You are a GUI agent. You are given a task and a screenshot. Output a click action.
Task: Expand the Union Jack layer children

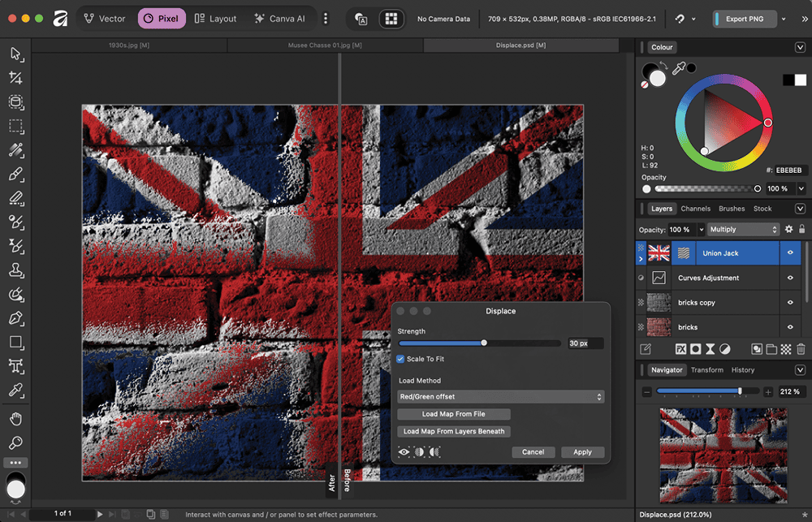(640, 259)
